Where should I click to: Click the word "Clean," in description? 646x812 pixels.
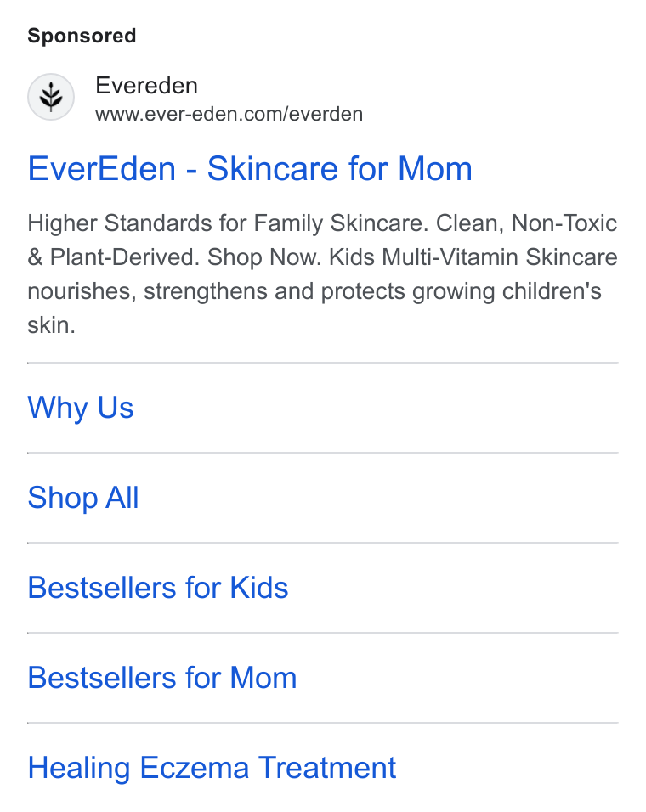click(470, 223)
